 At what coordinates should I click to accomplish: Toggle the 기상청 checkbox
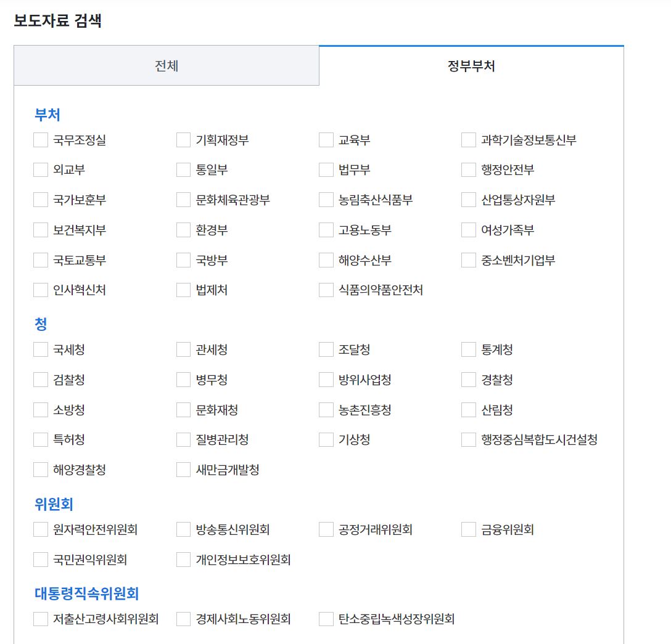(x=326, y=439)
